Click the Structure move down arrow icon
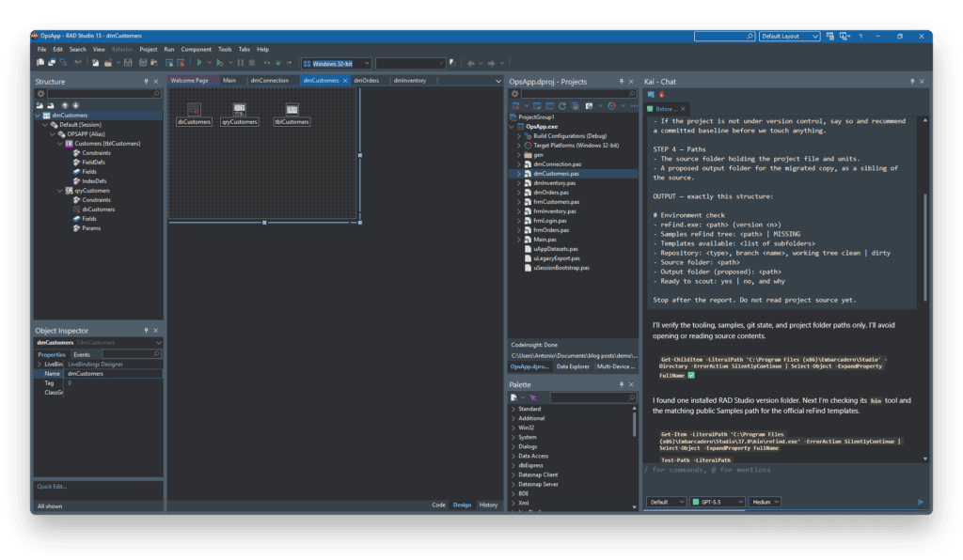 coord(75,105)
